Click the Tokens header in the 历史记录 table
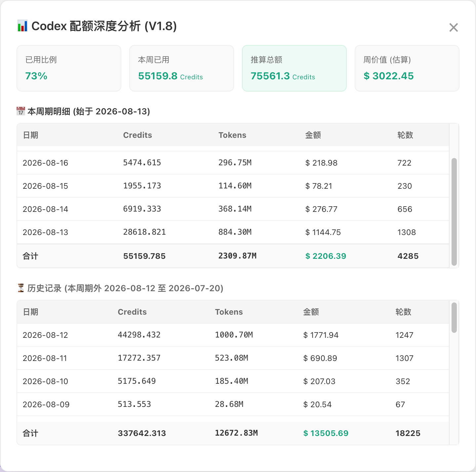This screenshot has width=476, height=472. [229, 312]
